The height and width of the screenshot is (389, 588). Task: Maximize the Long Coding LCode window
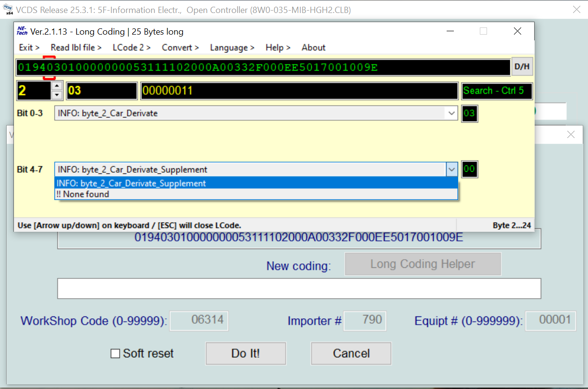483,31
